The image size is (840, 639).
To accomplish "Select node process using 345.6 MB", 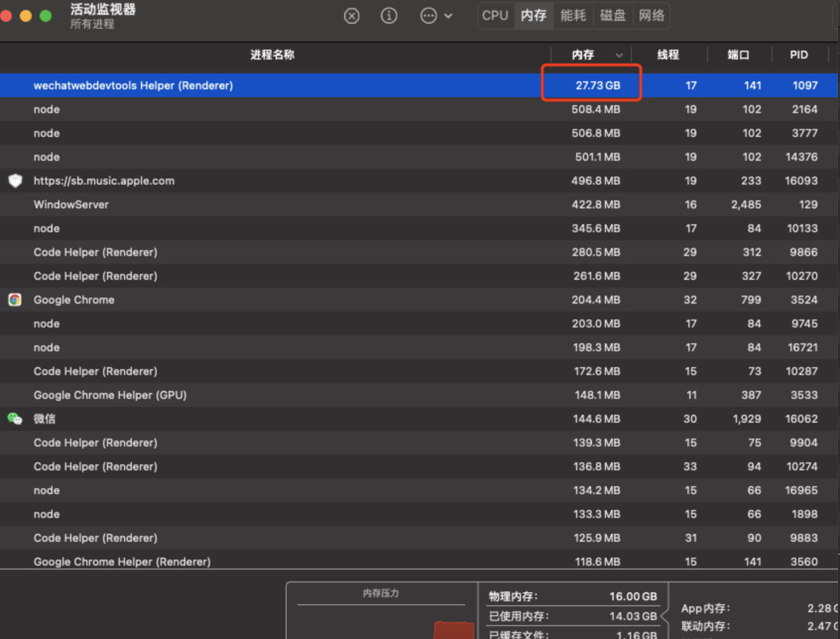I will tap(419, 228).
